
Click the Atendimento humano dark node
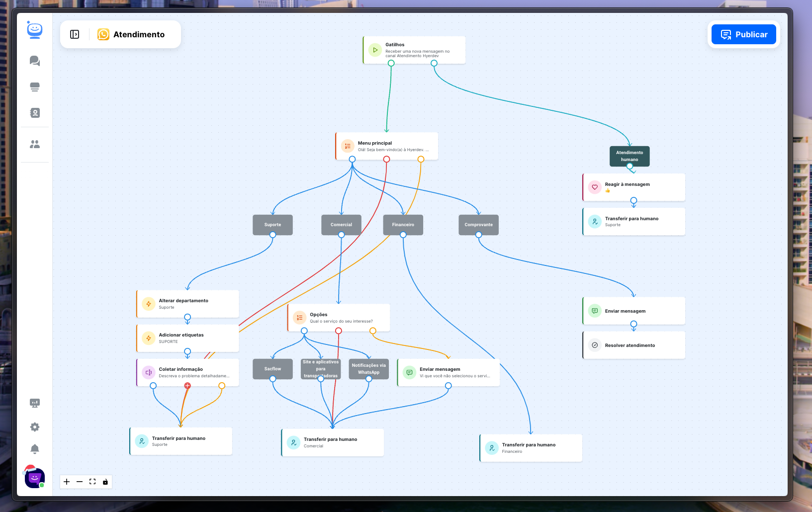pos(630,156)
